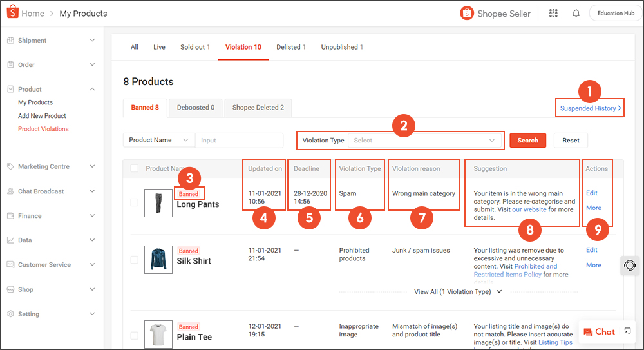Focus the product name Input field
The height and width of the screenshot is (350, 644).
(239, 141)
